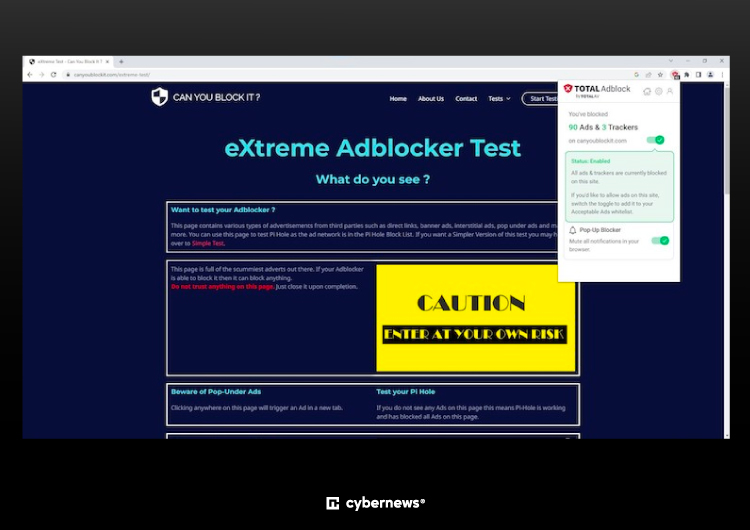Open the Total Adblock account icon
This screenshot has height=530, width=750.
pos(670,91)
